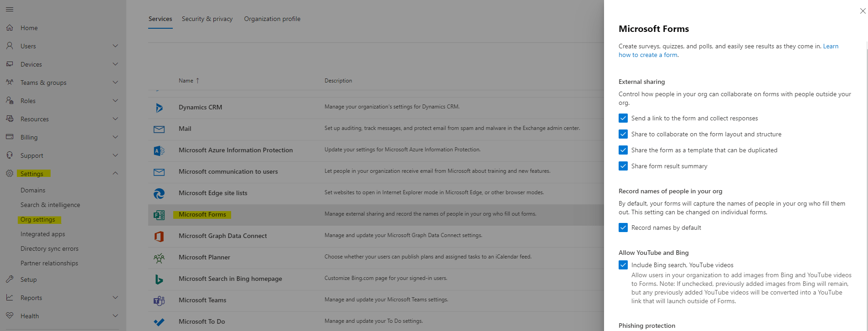The image size is (868, 331).
Task: Disable Record names by default
Action: point(623,228)
